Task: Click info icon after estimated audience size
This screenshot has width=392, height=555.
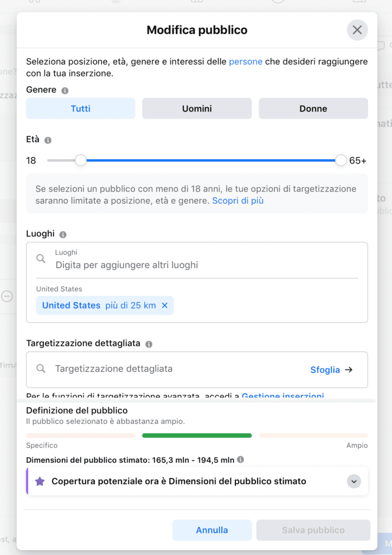Action: tap(241, 460)
